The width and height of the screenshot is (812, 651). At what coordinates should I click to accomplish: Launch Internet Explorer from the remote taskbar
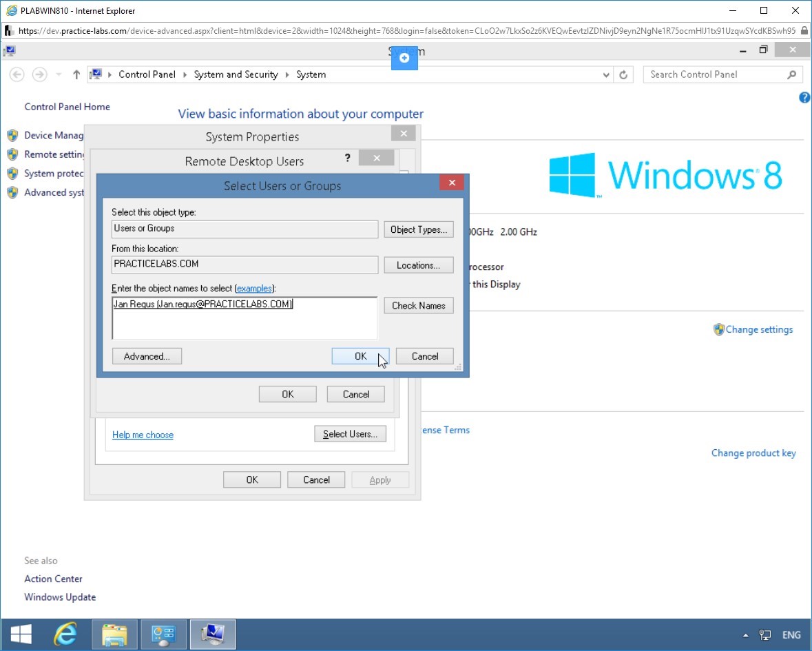[x=65, y=634]
